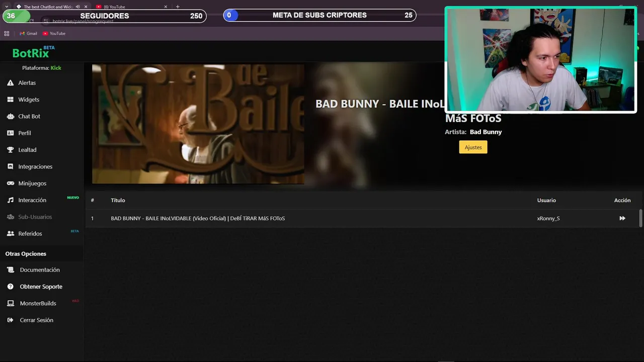
Task: Select the Lealtad menu label
Action: [27, 150]
